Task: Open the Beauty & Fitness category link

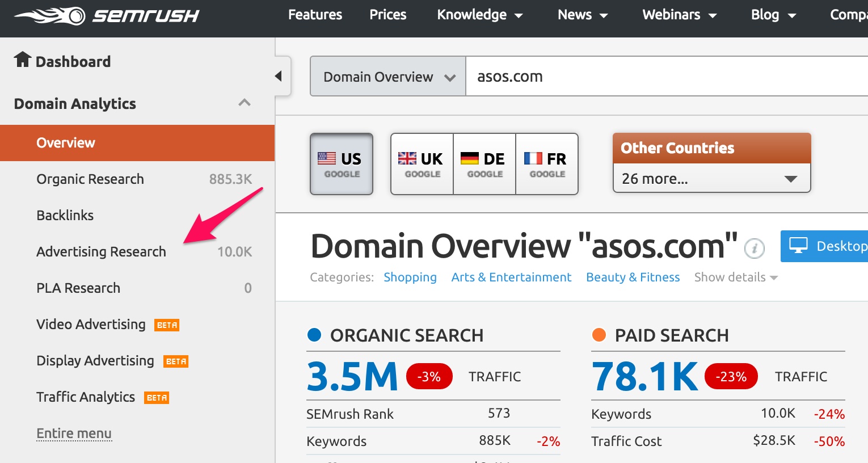Action: [x=633, y=277]
